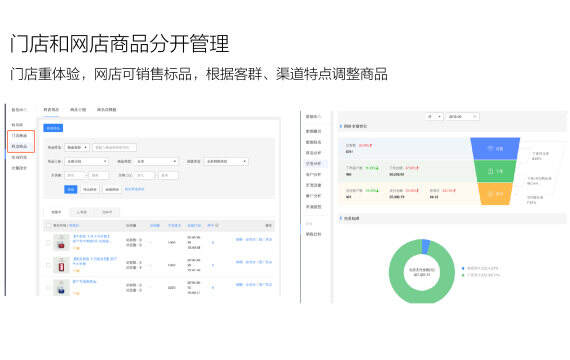Open the middle dropdown in the filter's second row
Screen dimensions: 570x360
click(x=157, y=161)
